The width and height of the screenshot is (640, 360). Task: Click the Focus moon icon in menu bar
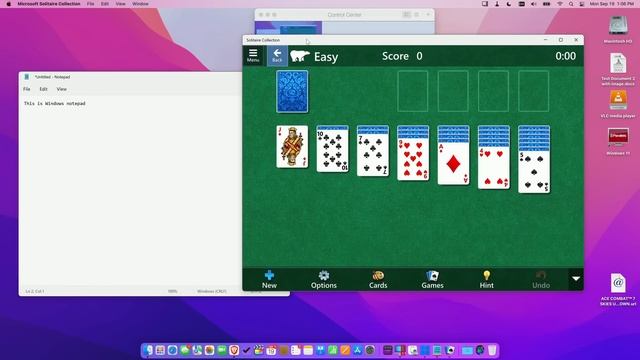click(x=509, y=4)
